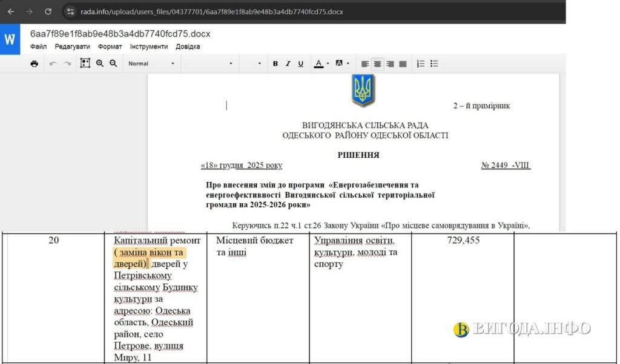This screenshot has height=364, width=620.
Task: Reload the page in the browser
Action: click(x=48, y=11)
